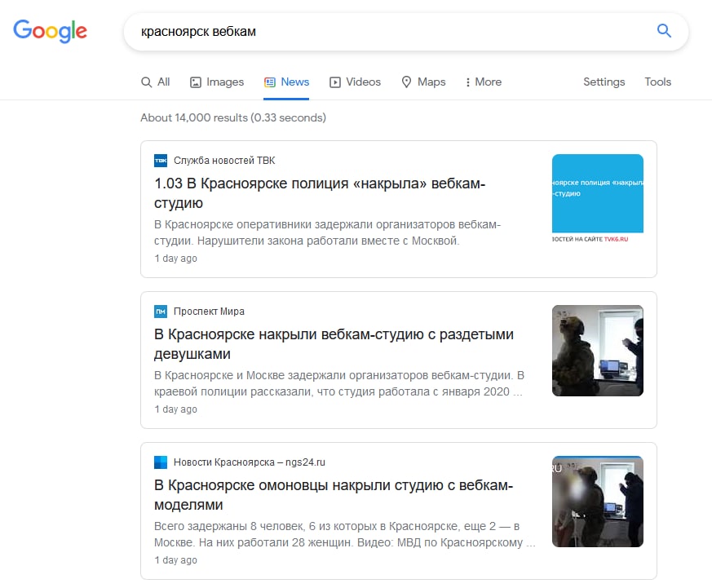Click snippet starting Всего задержаны 8 человек
Screen dimensions: 712x588
(x=345, y=534)
